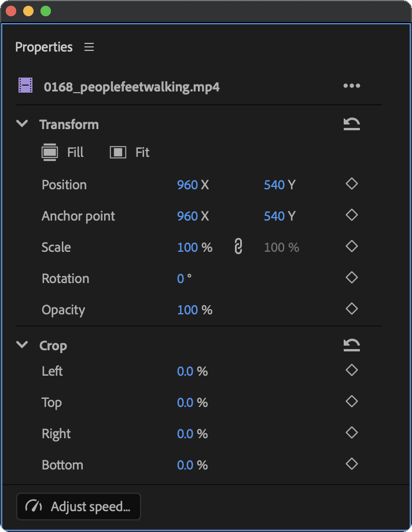Viewport: 412px width, 532px height.
Task: Toggle the Anchor point keyframe diamond
Action: (352, 215)
